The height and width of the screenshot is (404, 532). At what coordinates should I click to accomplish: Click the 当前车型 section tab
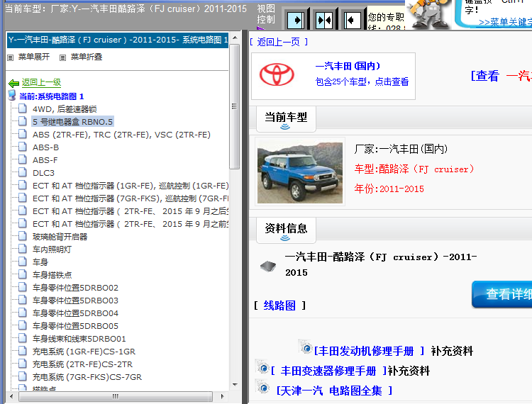pyautogui.click(x=286, y=118)
